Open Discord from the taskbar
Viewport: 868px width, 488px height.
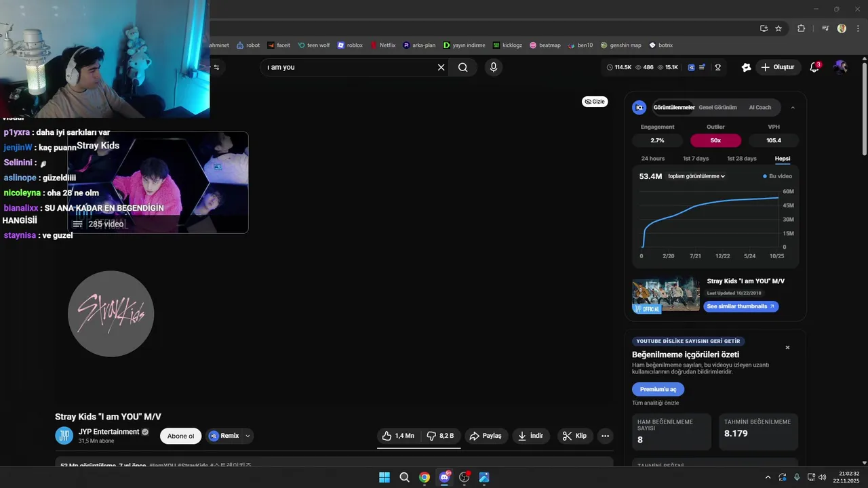(x=444, y=477)
